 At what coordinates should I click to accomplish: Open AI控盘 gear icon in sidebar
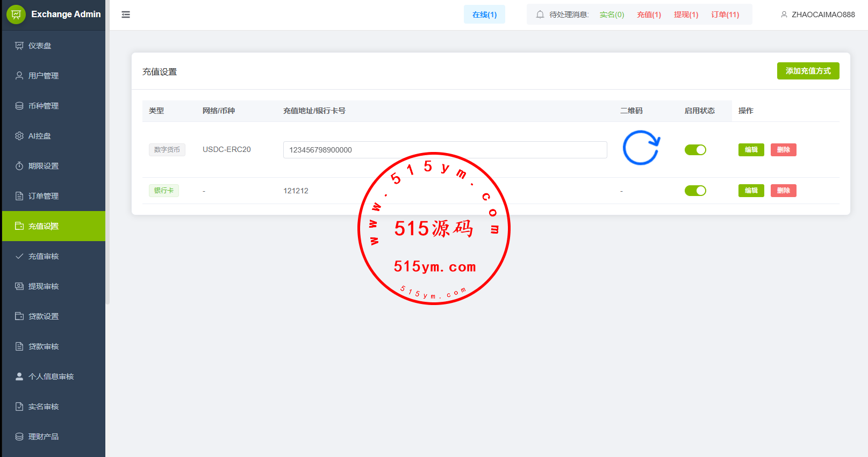tap(19, 136)
